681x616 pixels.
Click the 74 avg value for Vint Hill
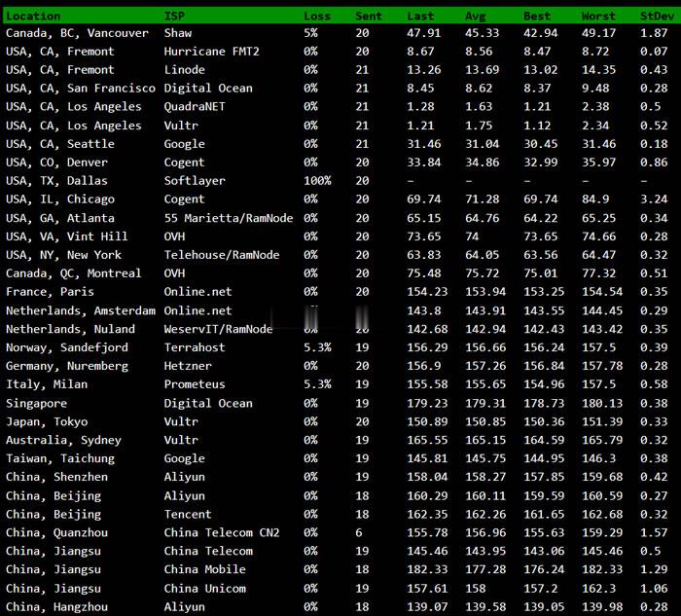coord(472,236)
